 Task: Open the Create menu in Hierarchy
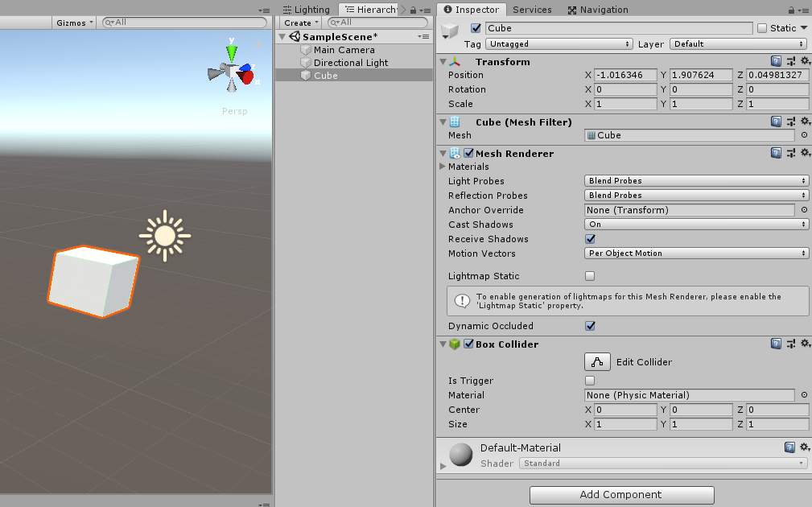coord(299,22)
